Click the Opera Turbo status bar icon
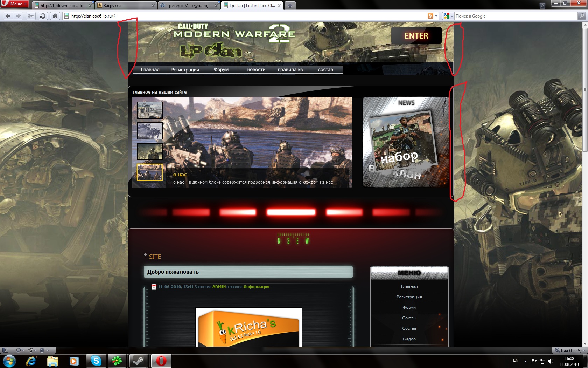 [42, 350]
